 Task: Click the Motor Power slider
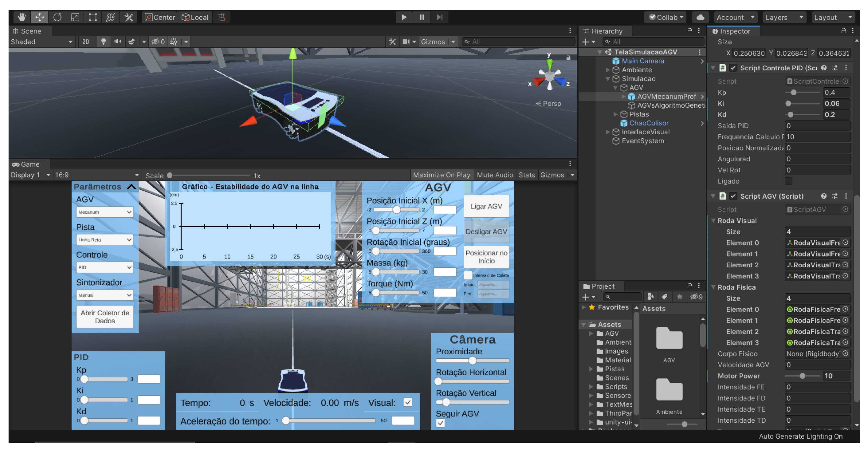coord(802,376)
